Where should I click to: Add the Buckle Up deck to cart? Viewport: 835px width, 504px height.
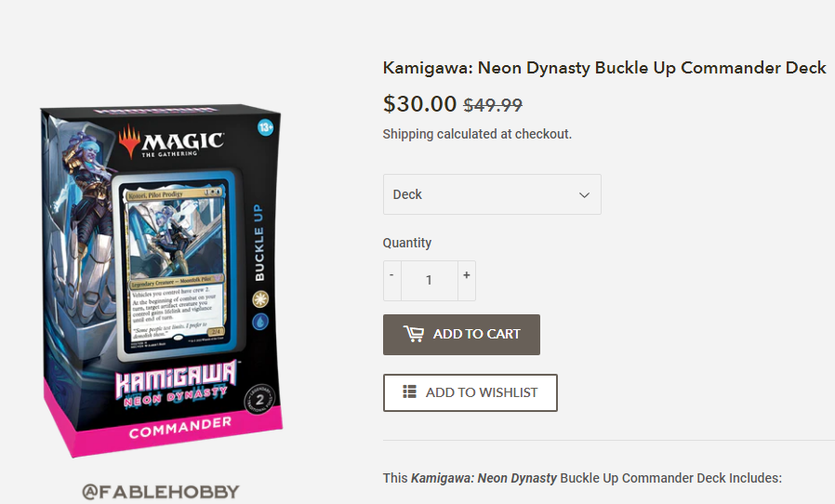(461, 335)
